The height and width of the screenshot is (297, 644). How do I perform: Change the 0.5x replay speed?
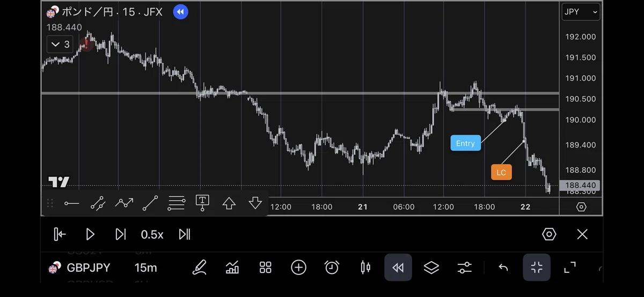coord(152,234)
